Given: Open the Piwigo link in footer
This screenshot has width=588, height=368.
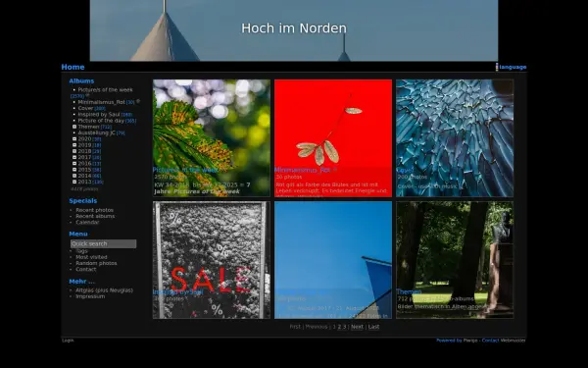Looking at the screenshot, I should tap(470, 341).
